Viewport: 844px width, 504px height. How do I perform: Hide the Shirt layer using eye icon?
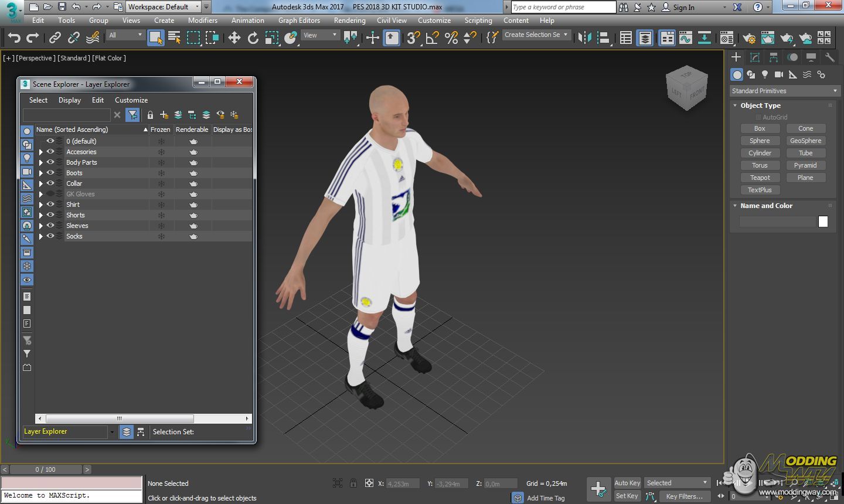[x=50, y=205]
